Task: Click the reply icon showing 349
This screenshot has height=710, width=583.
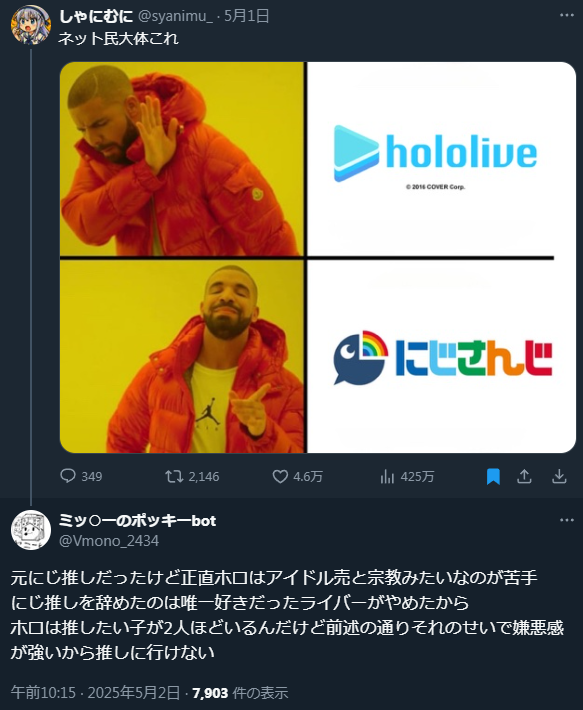Action: (x=68, y=476)
